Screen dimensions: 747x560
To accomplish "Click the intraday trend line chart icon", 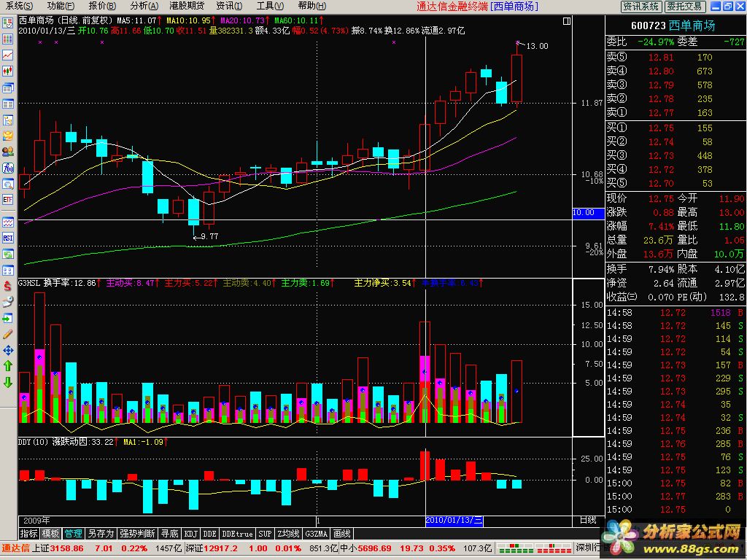I will [7, 55].
